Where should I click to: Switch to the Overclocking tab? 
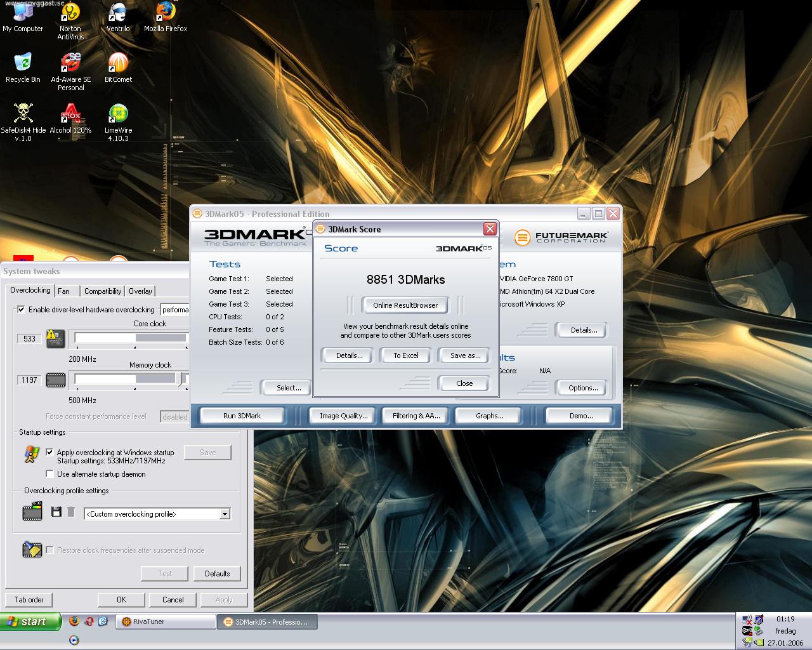[x=30, y=290]
